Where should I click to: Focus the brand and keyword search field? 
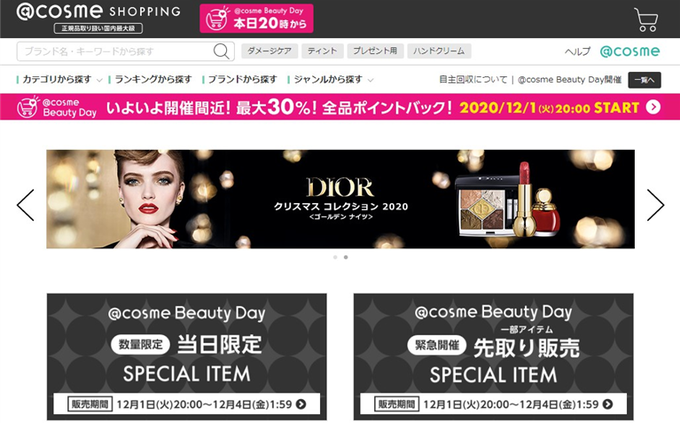click(x=115, y=51)
